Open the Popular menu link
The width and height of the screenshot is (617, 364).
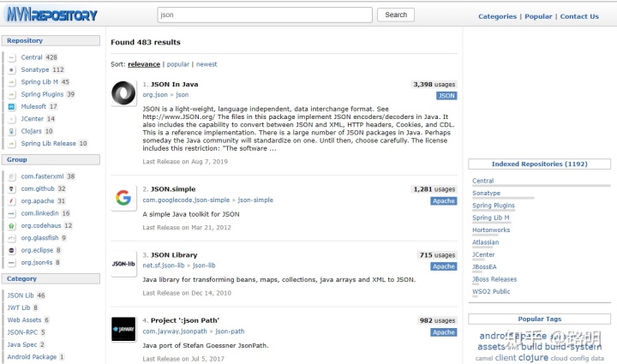tap(538, 16)
